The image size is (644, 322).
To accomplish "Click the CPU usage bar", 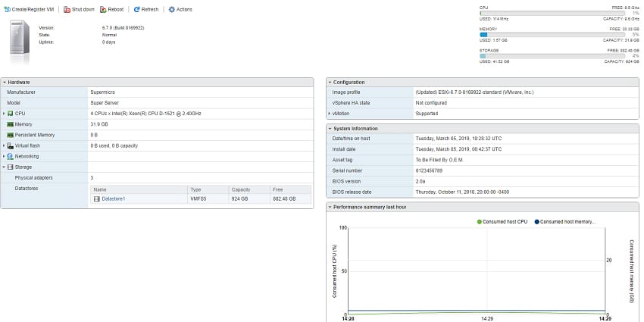I will pyautogui.click(x=552, y=13).
